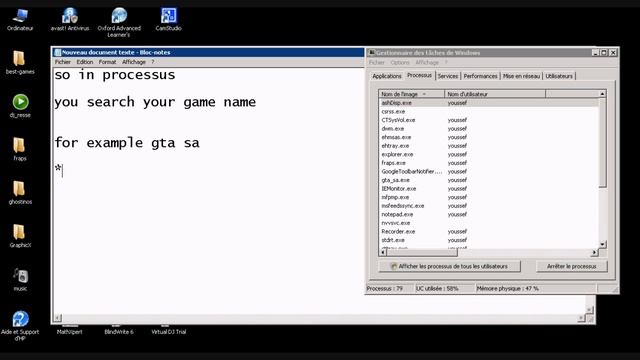Launch CamStudio from the desktop
This screenshot has height=360, width=640.
pyautogui.click(x=168, y=20)
